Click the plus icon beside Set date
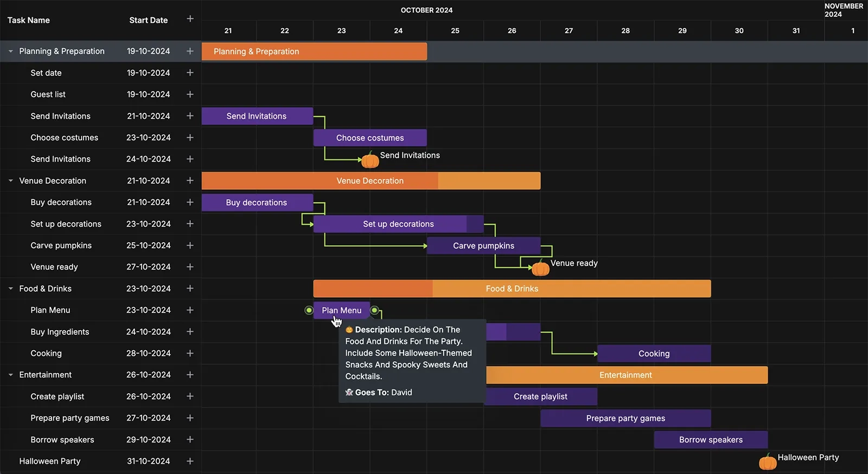 pyautogui.click(x=190, y=73)
